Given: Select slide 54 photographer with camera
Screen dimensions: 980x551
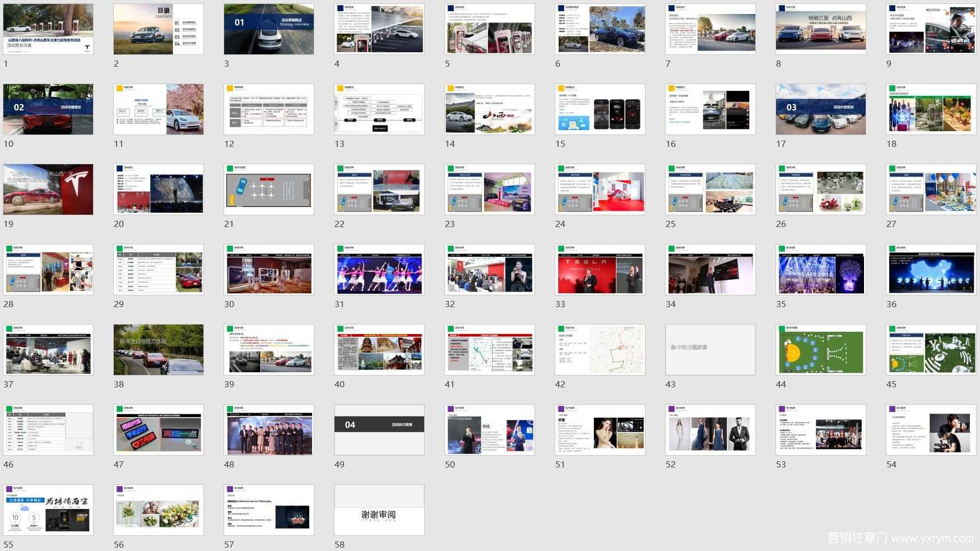Looking at the screenshot, I should click(931, 430).
